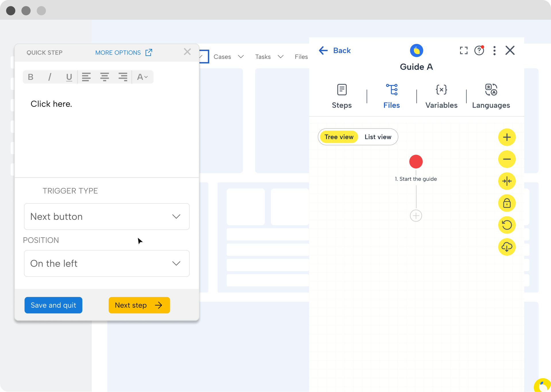
Task: Click the Next step button
Action: [x=139, y=305]
